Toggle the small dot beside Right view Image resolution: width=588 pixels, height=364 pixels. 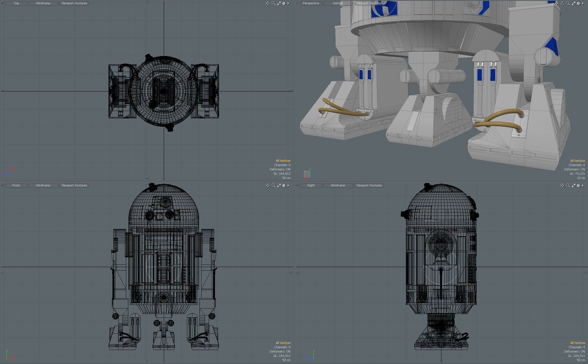[x=298, y=186]
